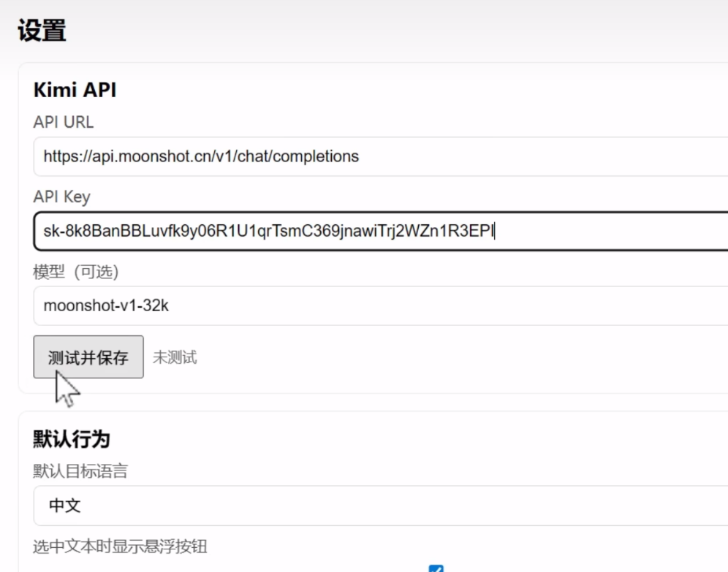Click the API Key input field
728x572 pixels.
[381, 231]
